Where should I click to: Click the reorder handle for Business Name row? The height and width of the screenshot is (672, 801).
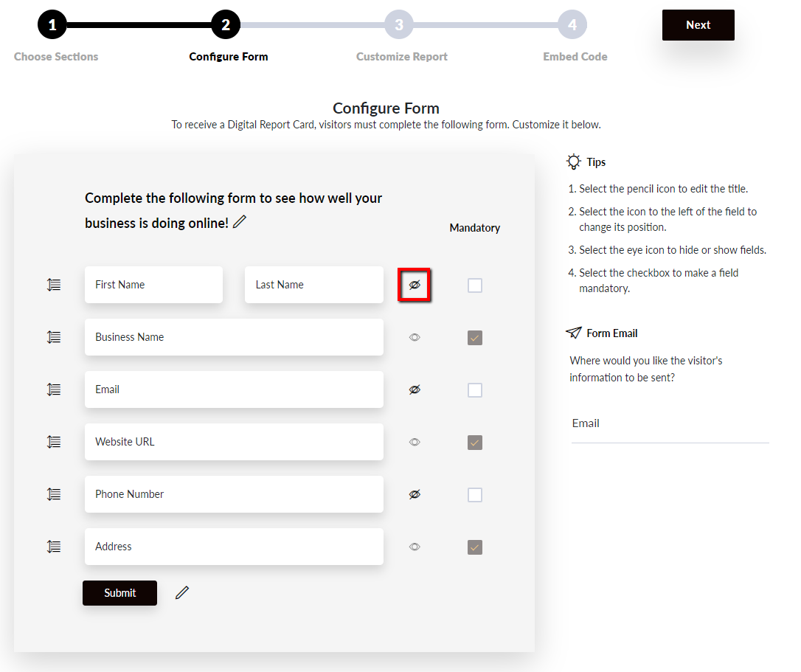click(54, 337)
